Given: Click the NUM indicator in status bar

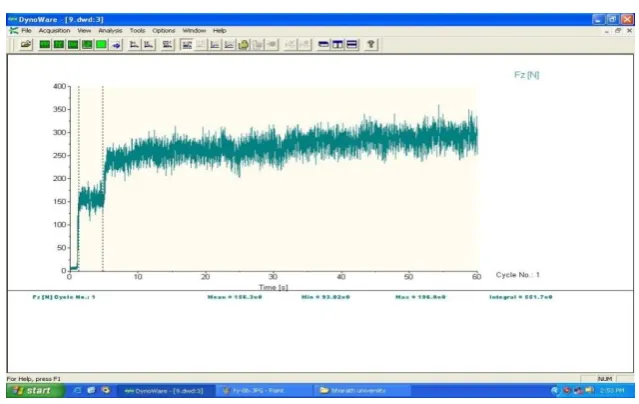Looking at the screenshot, I should [605, 379].
